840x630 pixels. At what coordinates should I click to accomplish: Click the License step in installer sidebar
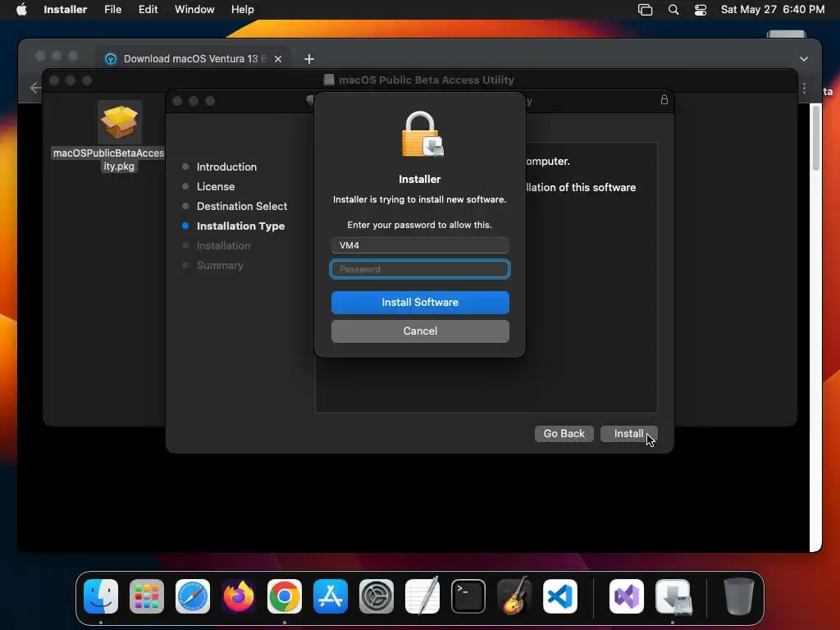pyautogui.click(x=216, y=186)
